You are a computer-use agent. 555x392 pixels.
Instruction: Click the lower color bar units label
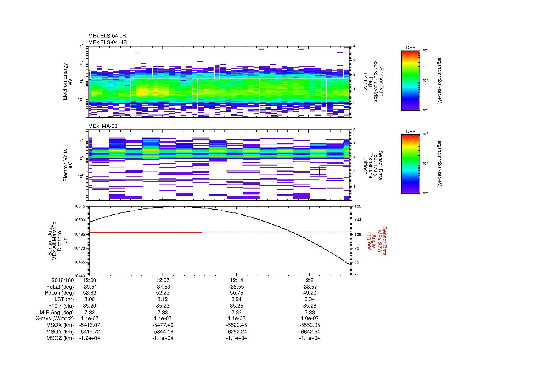coord(439,164)
